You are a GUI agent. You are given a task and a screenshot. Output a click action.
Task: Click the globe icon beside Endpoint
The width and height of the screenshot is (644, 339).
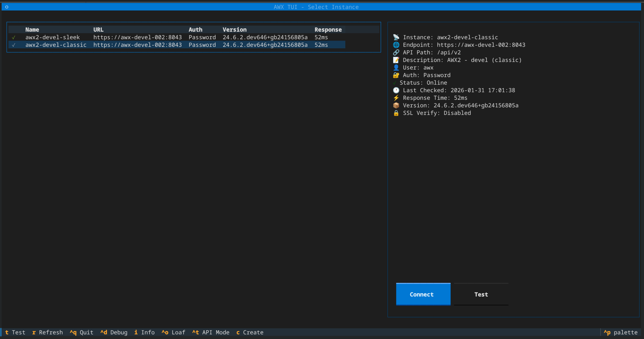(396, 45)
